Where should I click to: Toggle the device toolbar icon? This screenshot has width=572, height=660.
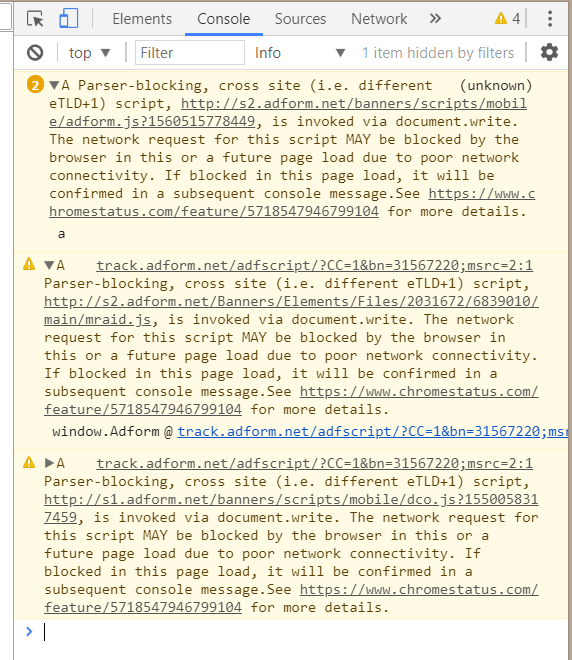tap(68, 19)
